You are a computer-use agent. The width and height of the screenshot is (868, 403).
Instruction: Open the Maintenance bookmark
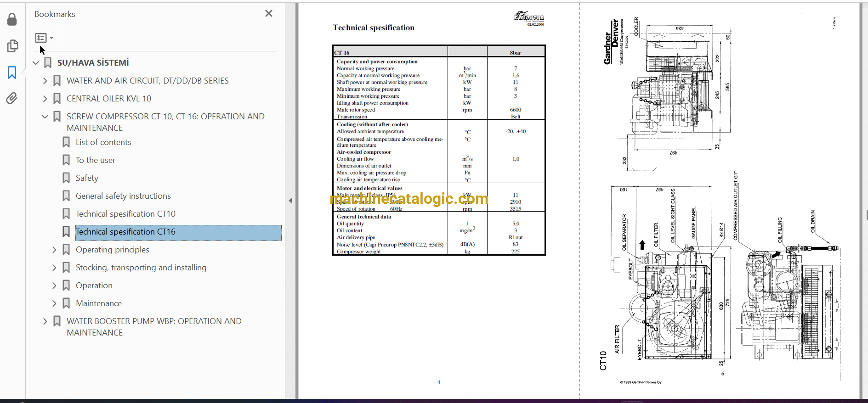click(x=99, y=303)
